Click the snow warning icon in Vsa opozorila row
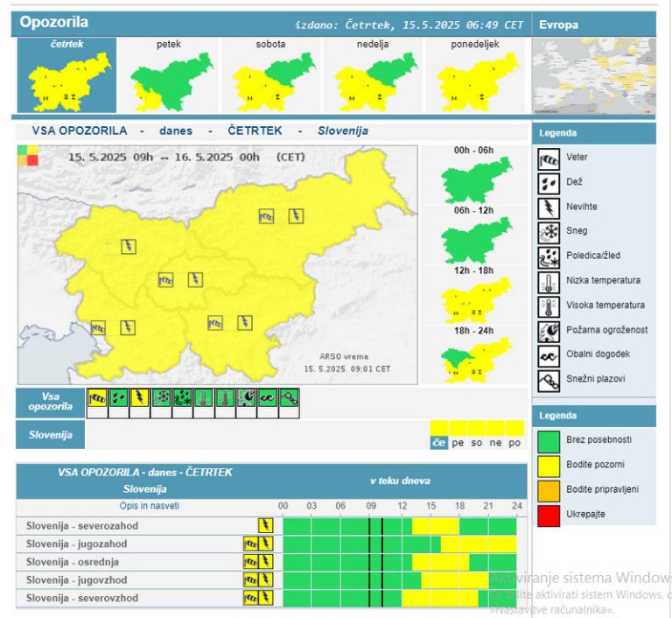Screen dimensions: 672x618 point(161,402)
